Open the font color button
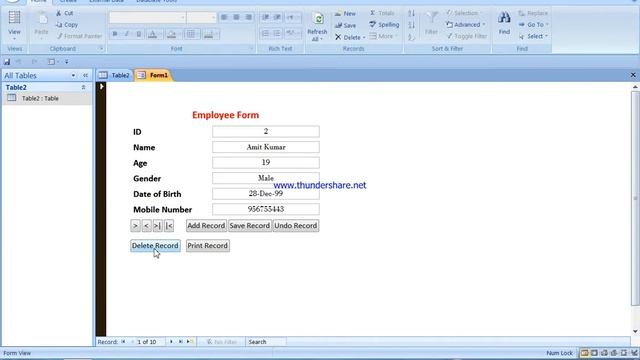This screenshot has width=640, height=360. [x=153, y=34]
